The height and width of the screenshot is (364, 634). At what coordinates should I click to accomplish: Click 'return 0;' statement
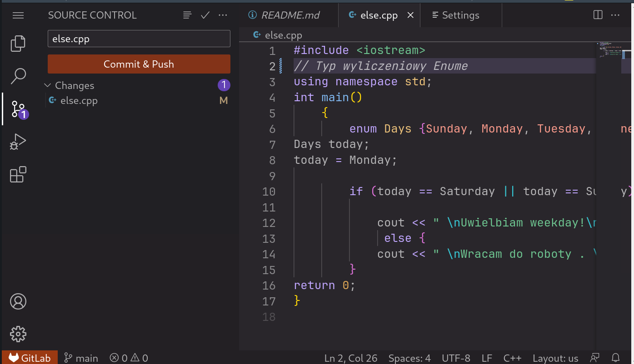(x=324, y=285)
